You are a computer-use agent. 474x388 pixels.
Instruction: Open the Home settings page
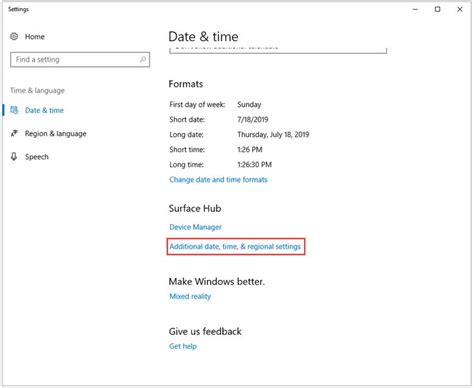pos(35,37)
